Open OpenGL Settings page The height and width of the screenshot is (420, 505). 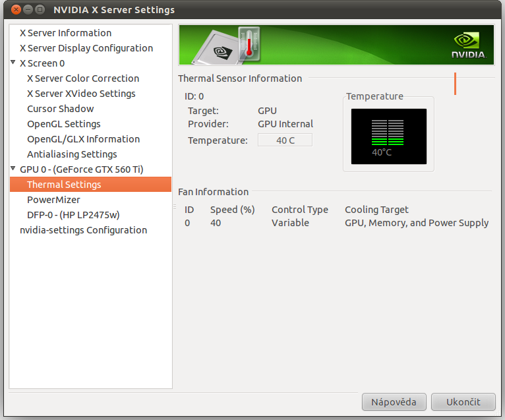(63, 124)
